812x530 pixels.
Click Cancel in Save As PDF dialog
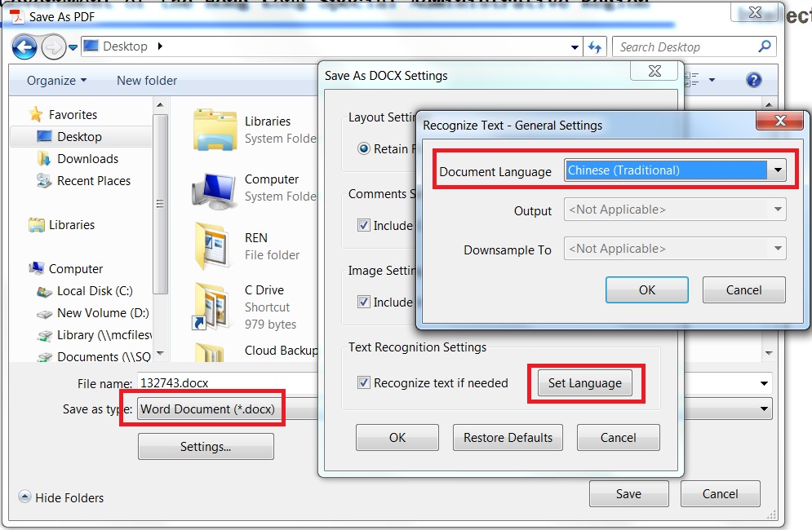tap(721, 494)
